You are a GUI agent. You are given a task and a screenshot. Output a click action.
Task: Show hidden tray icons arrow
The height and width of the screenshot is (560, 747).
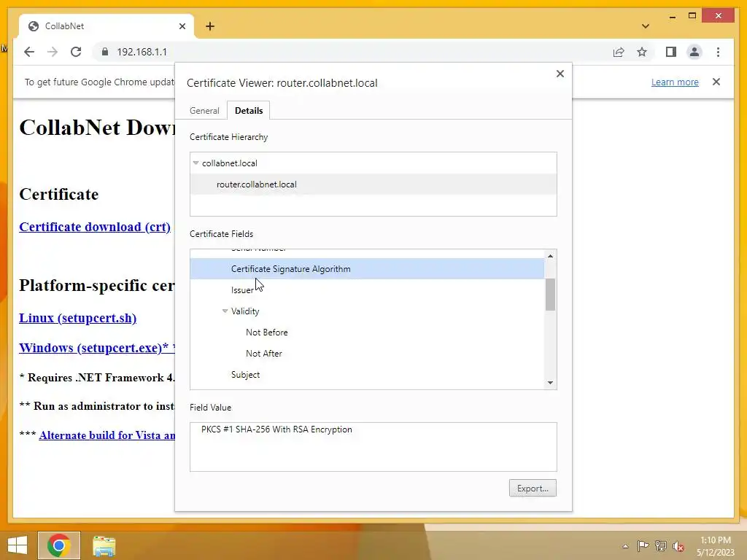(625, 546)
